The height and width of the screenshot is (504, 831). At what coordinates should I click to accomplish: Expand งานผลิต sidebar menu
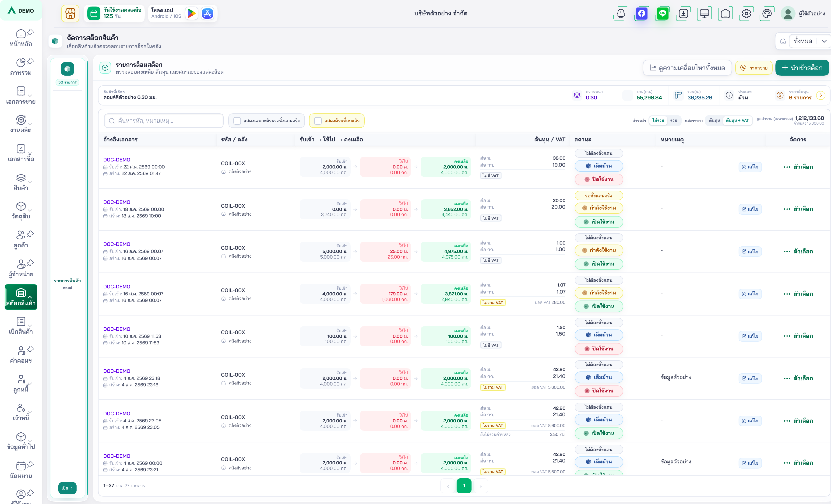(x=21, y=124)
